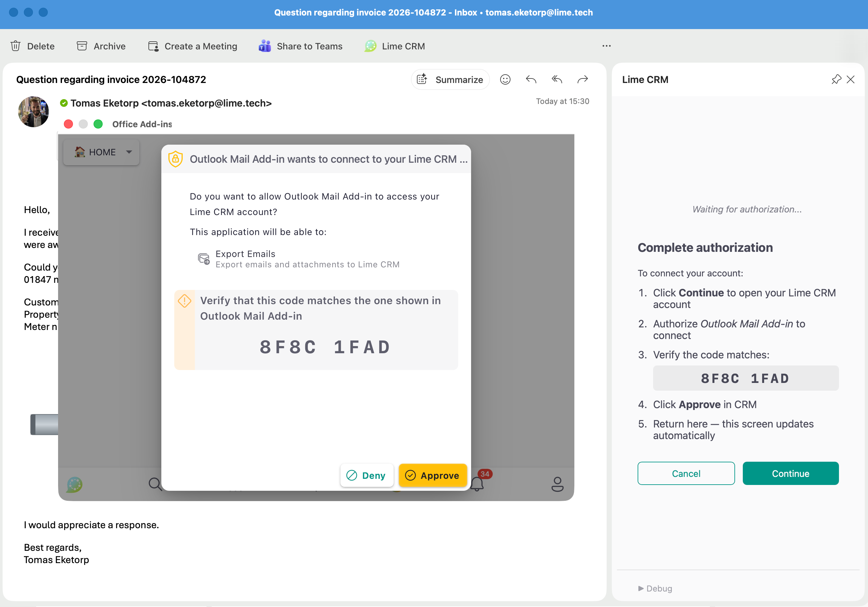Click the Waiting for authorization text
The image size is (868, 607).
tap(747, 209)
